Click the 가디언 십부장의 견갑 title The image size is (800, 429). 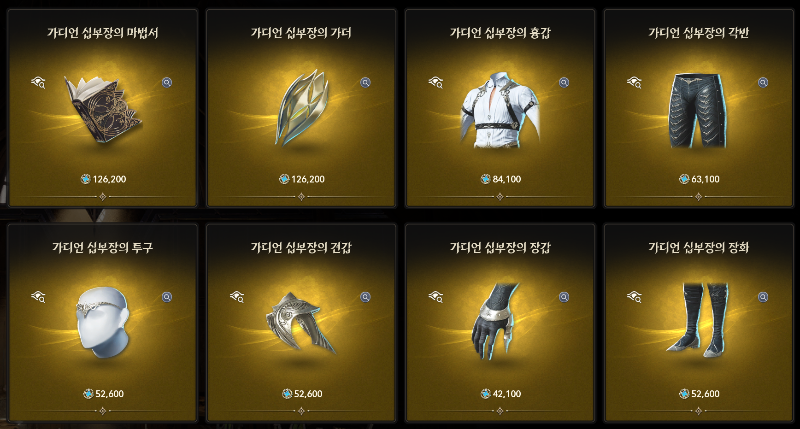(x=301, y=248)
